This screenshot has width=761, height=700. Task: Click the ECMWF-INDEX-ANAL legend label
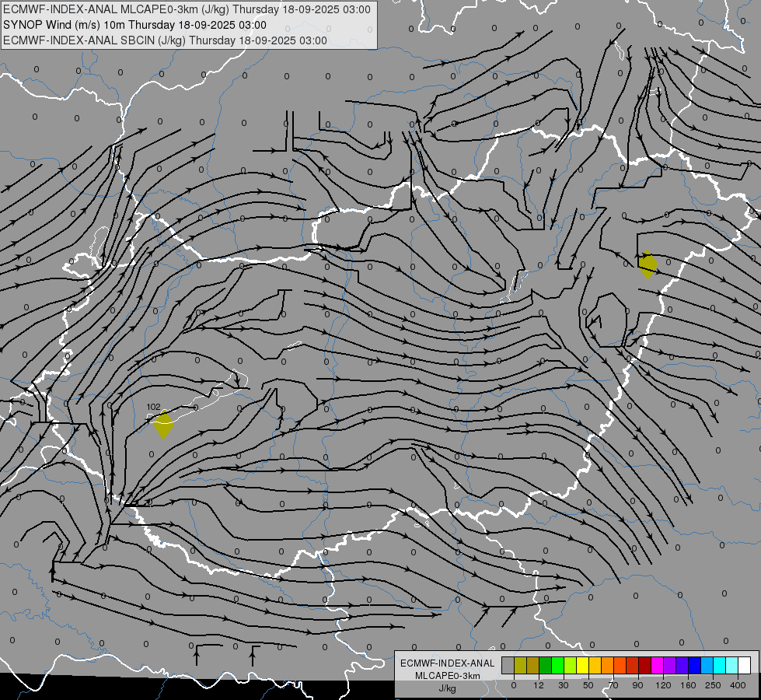click(x=448, y=663)
